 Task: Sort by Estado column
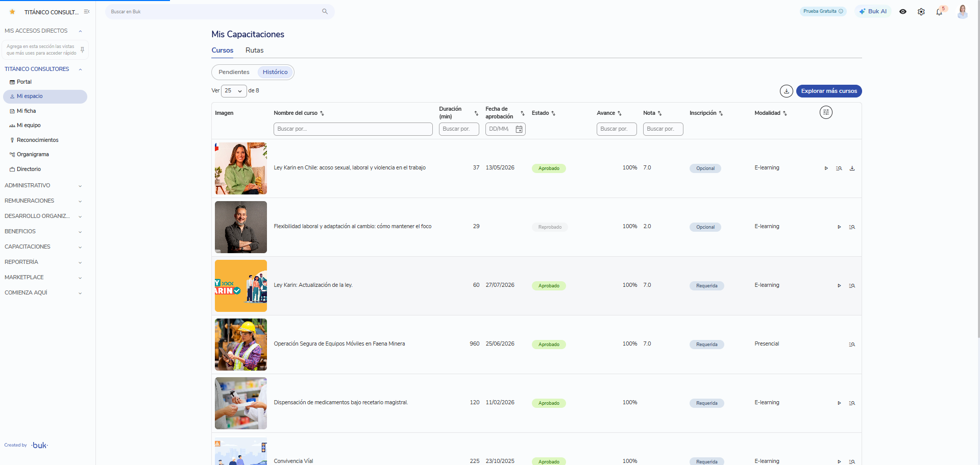pos(553,113)
